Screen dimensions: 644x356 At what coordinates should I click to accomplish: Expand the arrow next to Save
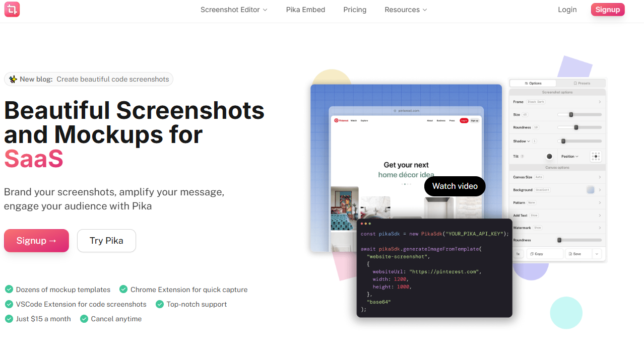[597, 254]
